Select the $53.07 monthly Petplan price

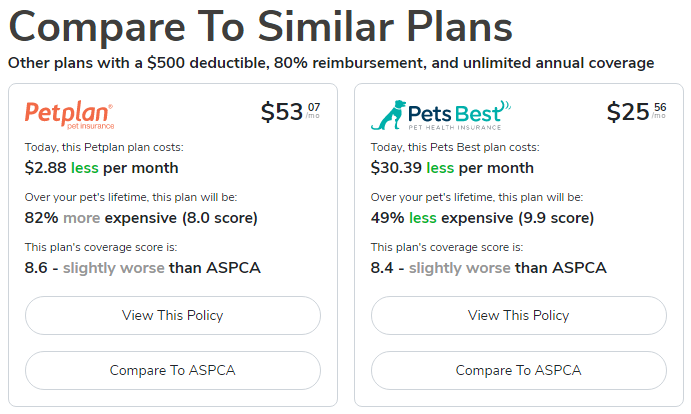[290, 112]
